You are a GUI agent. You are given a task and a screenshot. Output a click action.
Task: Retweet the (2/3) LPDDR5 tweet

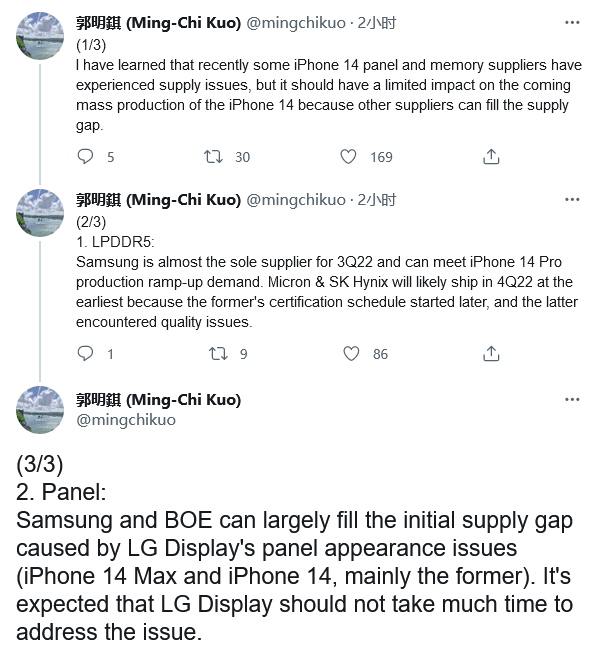(x=218, y=354)
